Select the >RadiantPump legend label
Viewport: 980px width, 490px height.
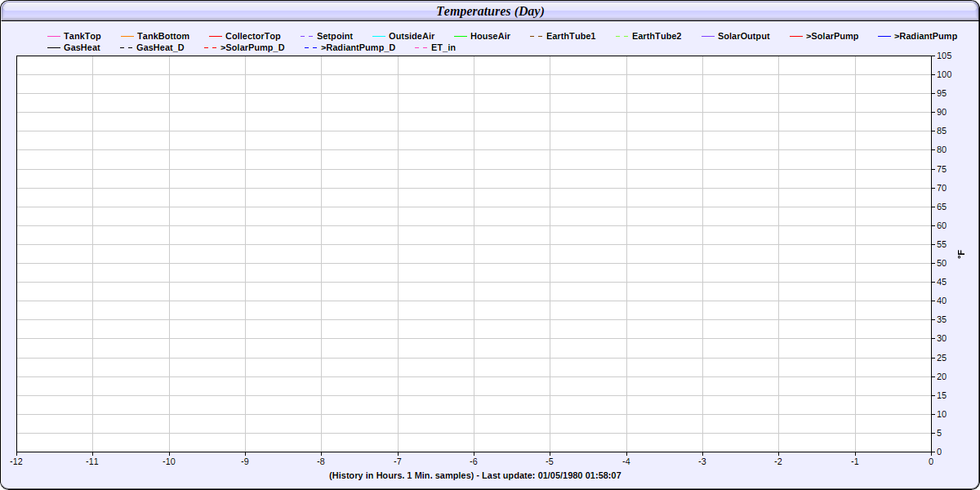coord(926,36)
